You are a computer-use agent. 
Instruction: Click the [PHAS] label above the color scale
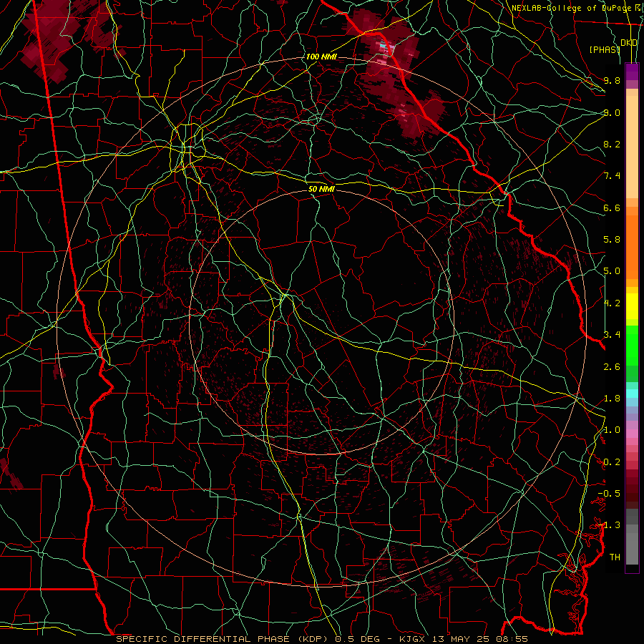[605, 49]
